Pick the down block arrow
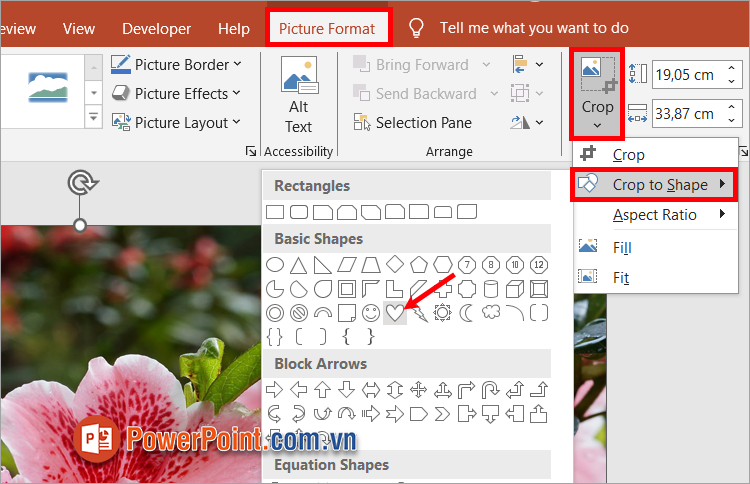 [x=346, y=390]
